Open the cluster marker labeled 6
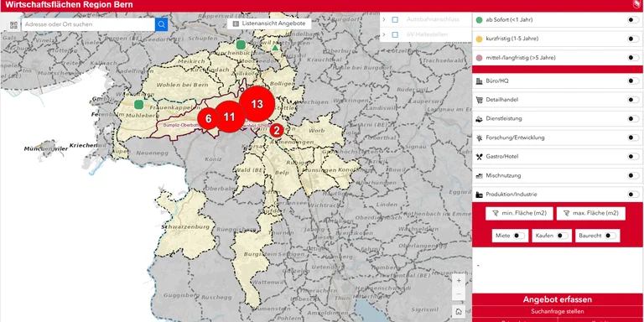Screen dimensions: 644x322 208,119
